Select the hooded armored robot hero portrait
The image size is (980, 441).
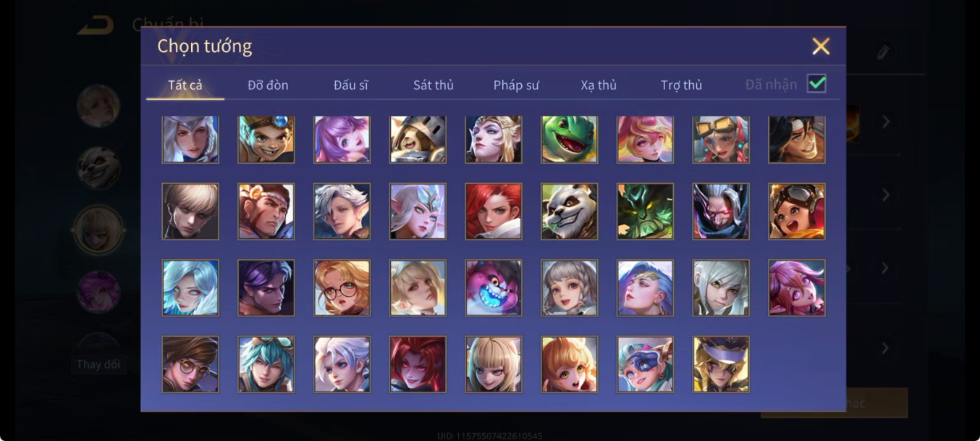[418, 139]
